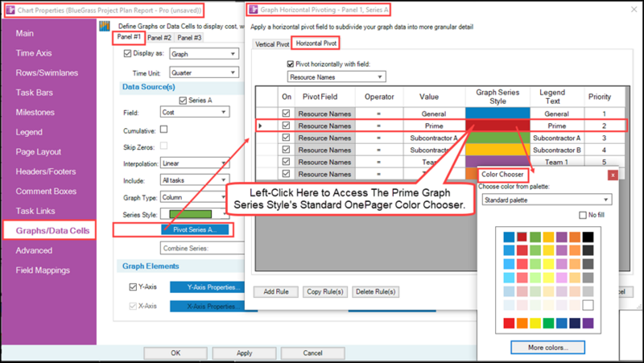Open the Include All tasks dropdown
The width and height of the screenshot is (644, 363).
click(195, 180)
